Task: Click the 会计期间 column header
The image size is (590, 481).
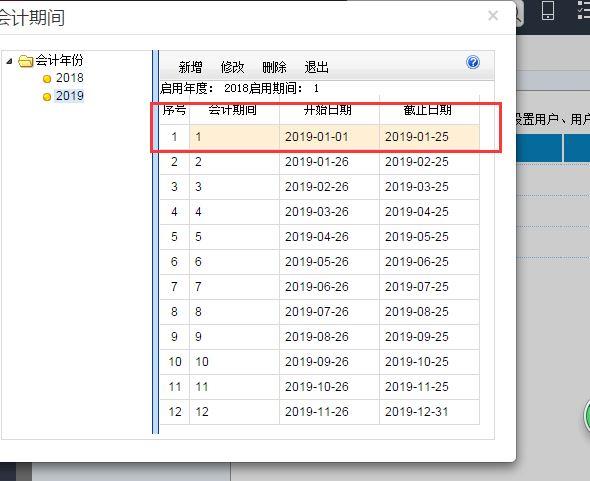Action: pyautogui.click(x=234, y=110)
